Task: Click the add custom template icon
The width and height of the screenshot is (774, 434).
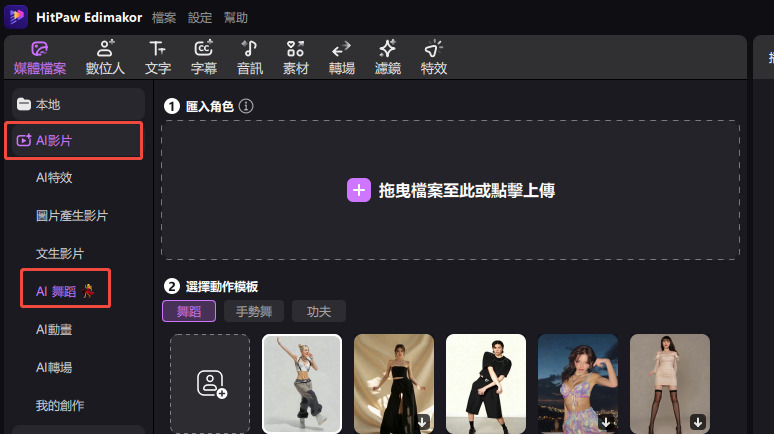Action: tap(211, 384)
